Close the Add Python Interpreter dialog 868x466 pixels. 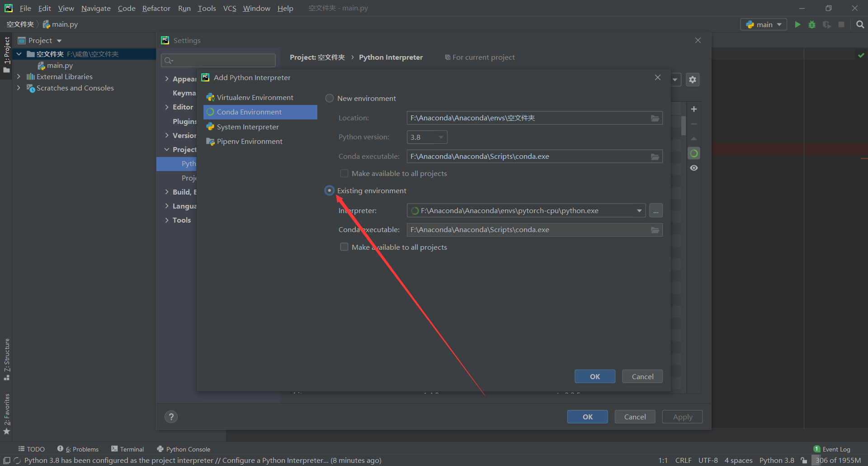(x=658, y=78)
